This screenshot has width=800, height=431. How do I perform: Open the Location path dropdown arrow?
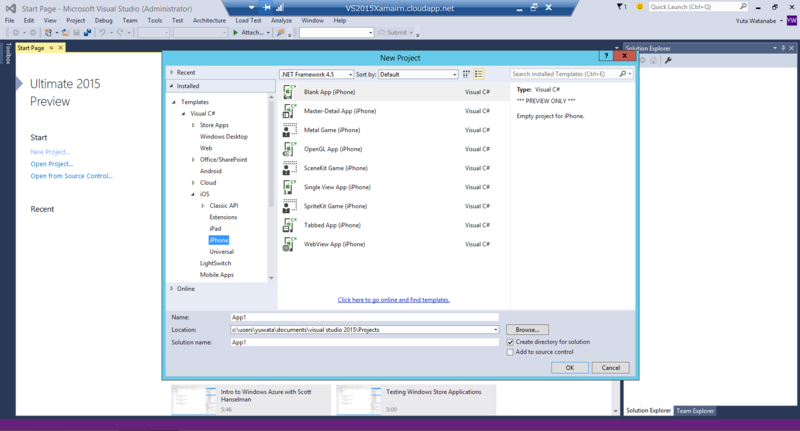tap(495, 330)
